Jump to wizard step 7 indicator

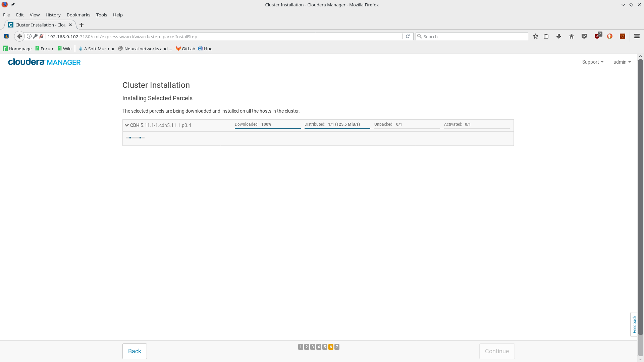[337, 347]
